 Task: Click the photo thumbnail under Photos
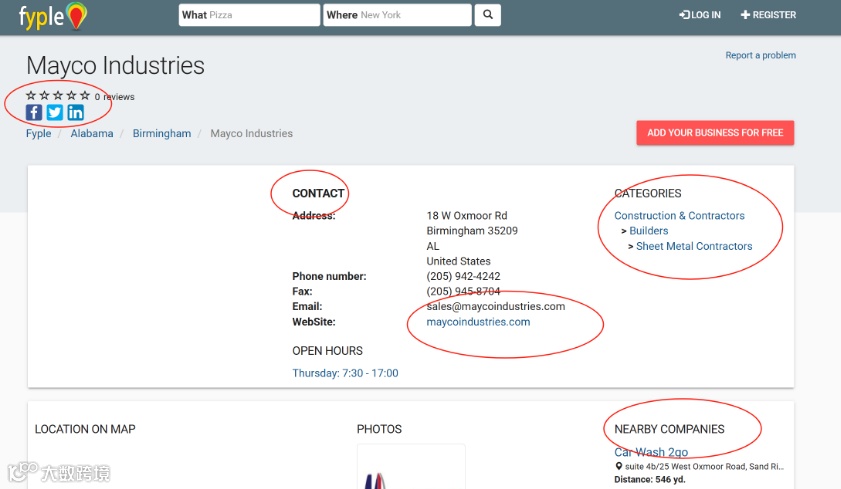click(x=411, y=466)
